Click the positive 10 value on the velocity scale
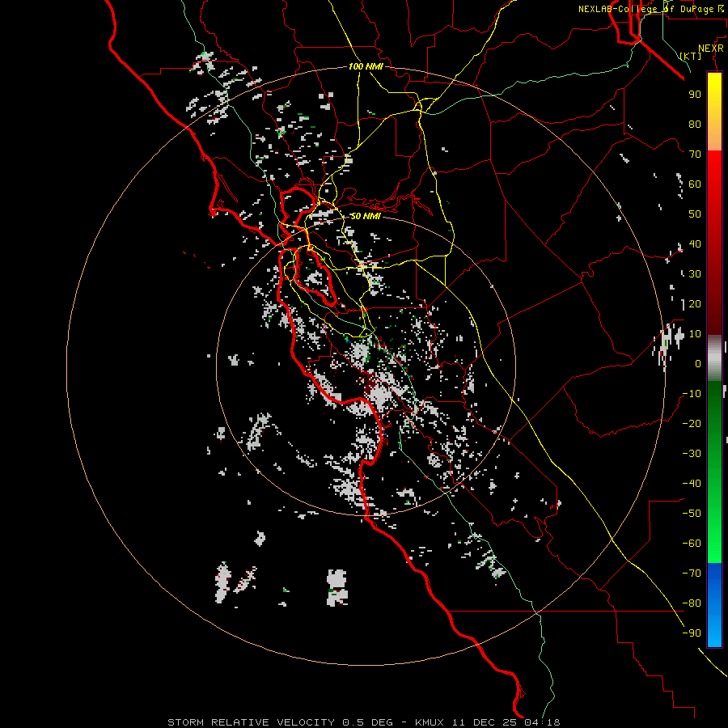Viewport: 728px width, 728px height. tap(695, 334)
